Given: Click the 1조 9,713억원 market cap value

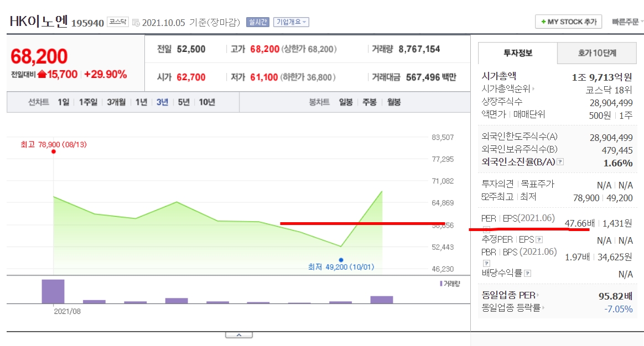Looking at the screenshot, I should tap(602, 77).
